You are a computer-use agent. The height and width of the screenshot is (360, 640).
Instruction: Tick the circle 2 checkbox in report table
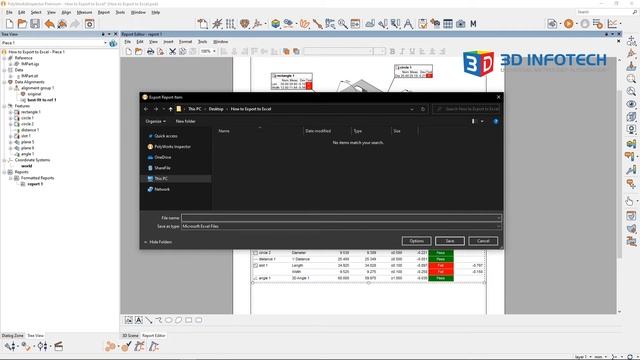pos(256,253)
